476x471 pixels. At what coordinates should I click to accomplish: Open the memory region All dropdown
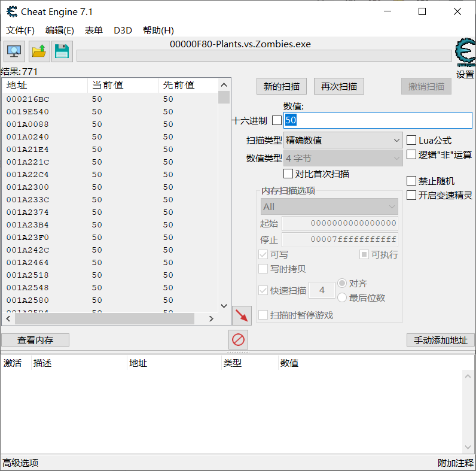[x=329, y=206]
